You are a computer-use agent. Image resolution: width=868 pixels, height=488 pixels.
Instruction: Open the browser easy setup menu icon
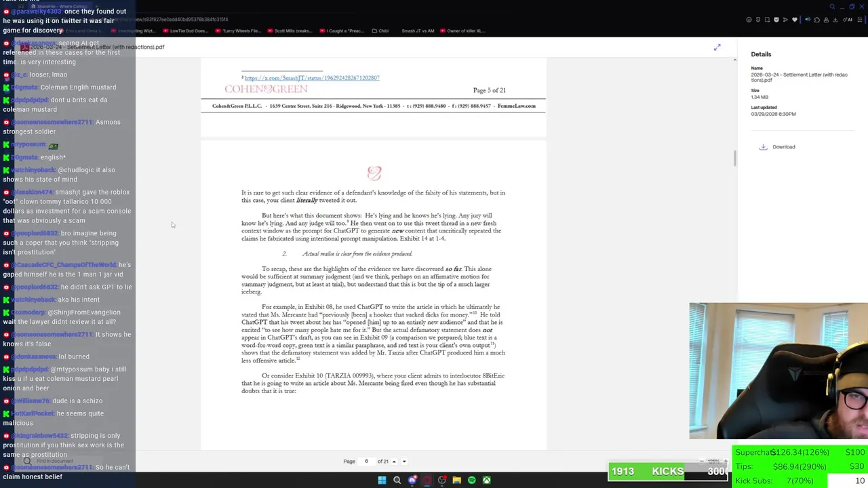tap(860, 20)
